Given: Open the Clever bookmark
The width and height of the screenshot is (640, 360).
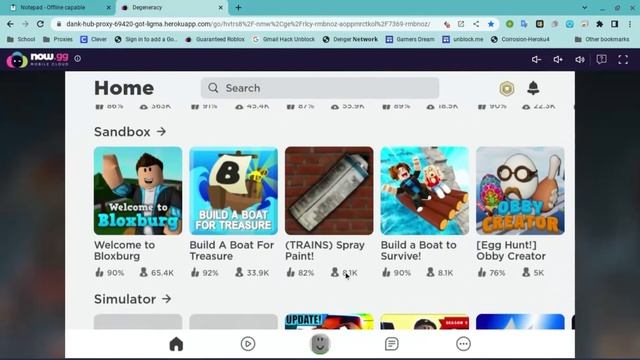Looking at the screenshot, I should pyautogui.click(x=93, y=39).
